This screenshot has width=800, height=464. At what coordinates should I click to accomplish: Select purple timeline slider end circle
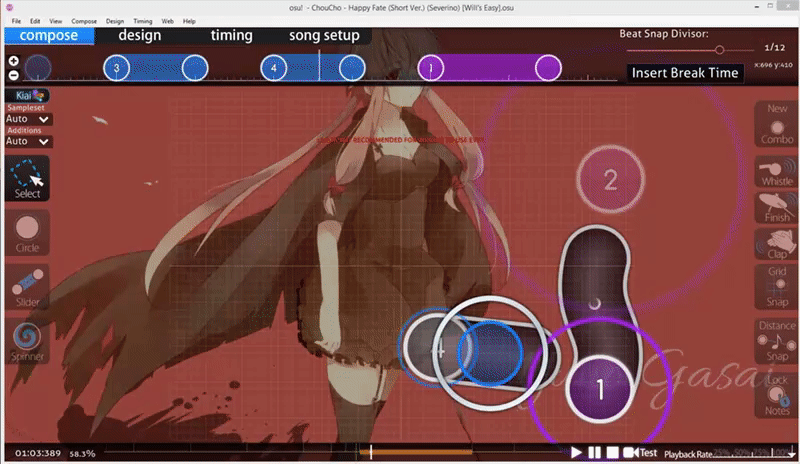pyautogui.click(x=548, y=68)
